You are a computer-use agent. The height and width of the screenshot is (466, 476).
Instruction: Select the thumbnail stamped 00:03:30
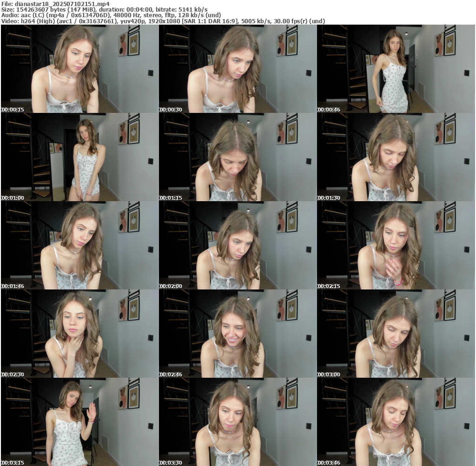(238, 422)
